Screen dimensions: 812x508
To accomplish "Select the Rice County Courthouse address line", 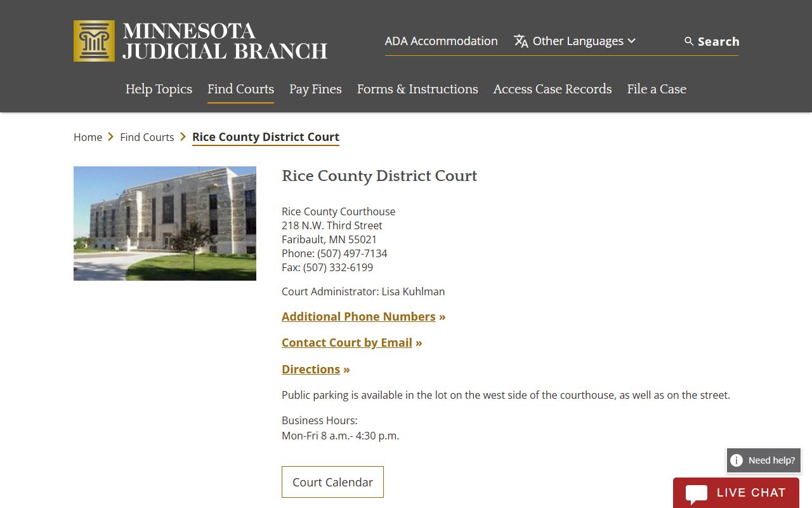I will tap(339, 211).
